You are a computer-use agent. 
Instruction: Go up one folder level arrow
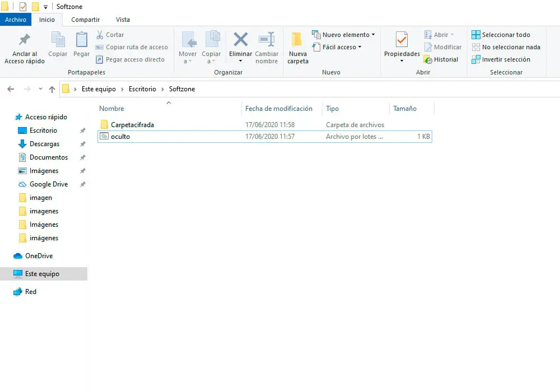click(x=52, y=89)
